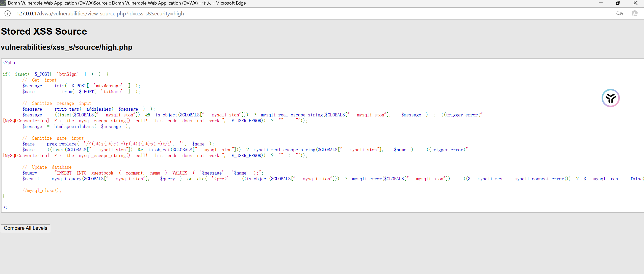This screenshot has height=274, width=644.
Task: Click the Update database comment
Action: tap(47, 167)
